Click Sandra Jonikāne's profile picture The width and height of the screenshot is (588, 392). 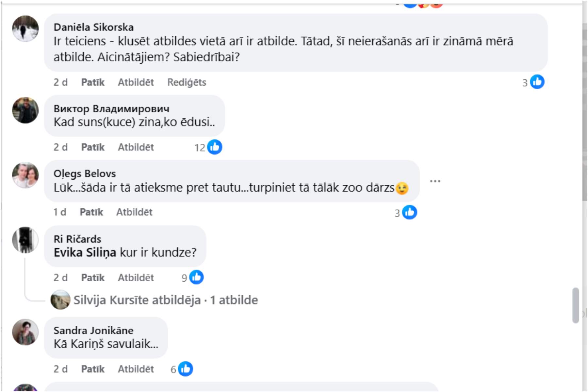25,332
